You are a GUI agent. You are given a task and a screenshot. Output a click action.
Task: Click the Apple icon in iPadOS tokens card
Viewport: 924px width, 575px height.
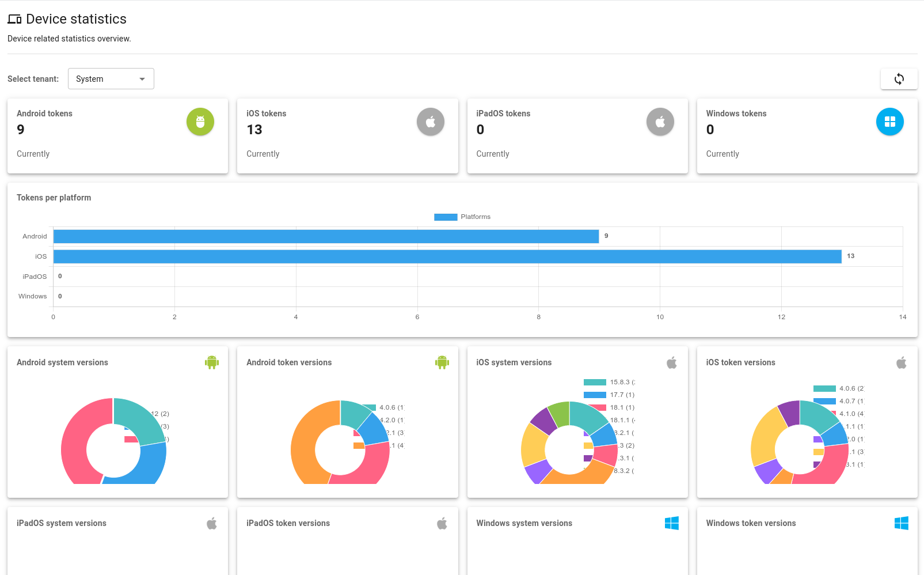pos(660,122)
